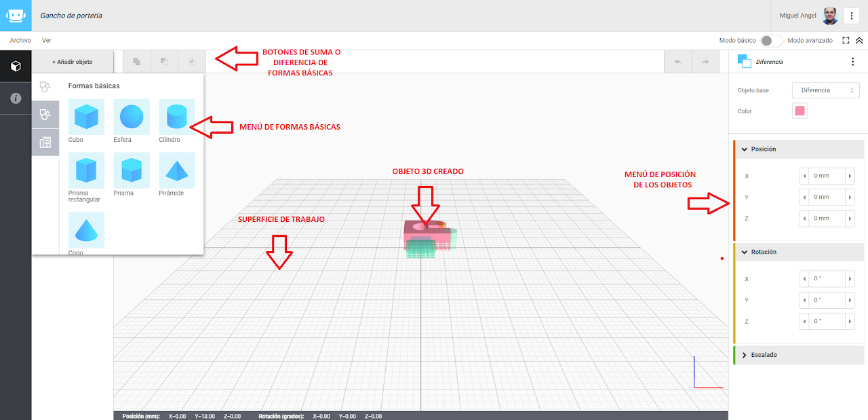Select the Prisma rectangular shape
Screen dimensions: 868x420
point(86,170)
